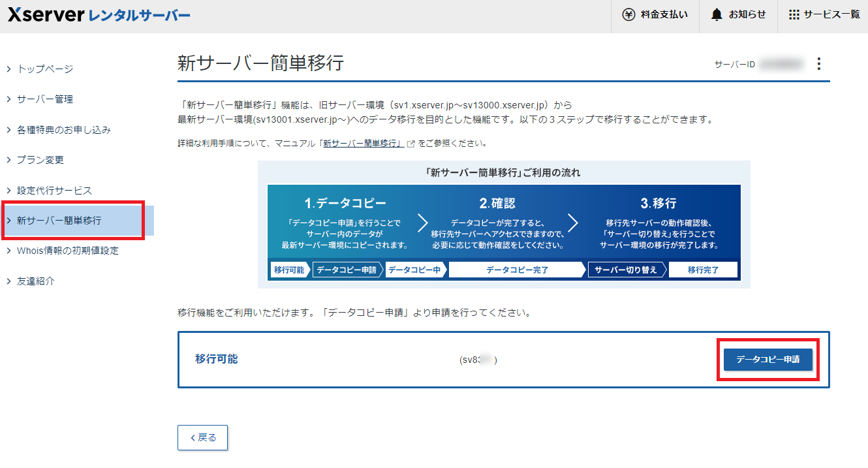Open お知らせ notifications in the header

point(738,14)
